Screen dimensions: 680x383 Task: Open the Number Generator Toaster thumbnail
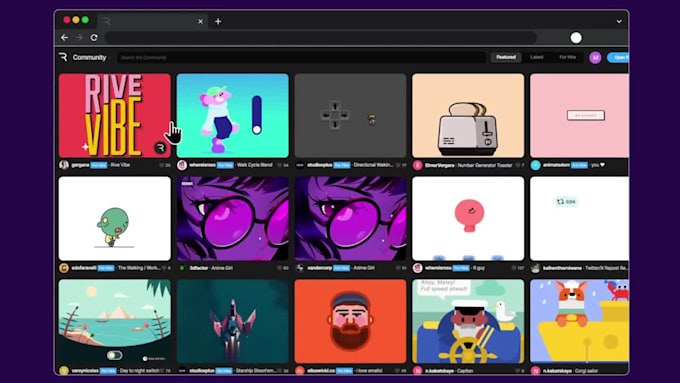468,115
